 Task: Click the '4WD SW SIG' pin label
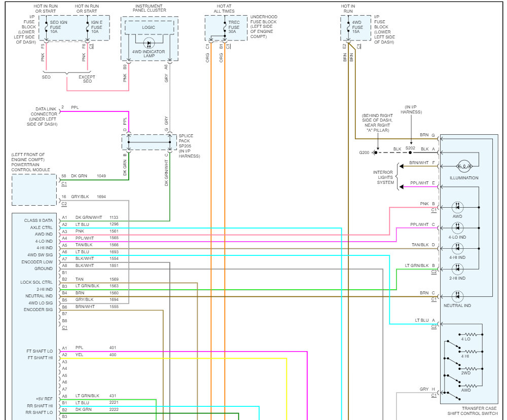click(40, 255)
